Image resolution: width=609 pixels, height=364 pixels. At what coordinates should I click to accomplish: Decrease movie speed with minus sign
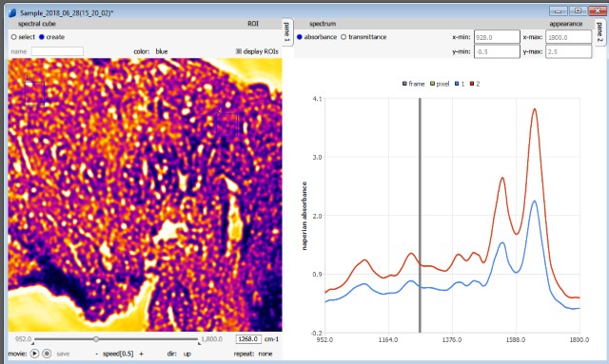pyautogui.click(x=97, y=354)
